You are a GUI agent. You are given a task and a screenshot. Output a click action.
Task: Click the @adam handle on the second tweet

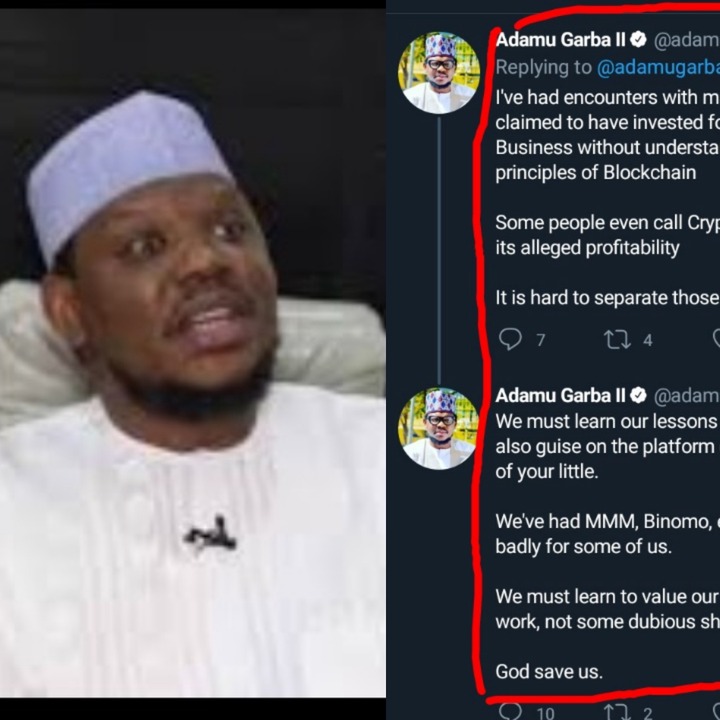coord(686,396)
